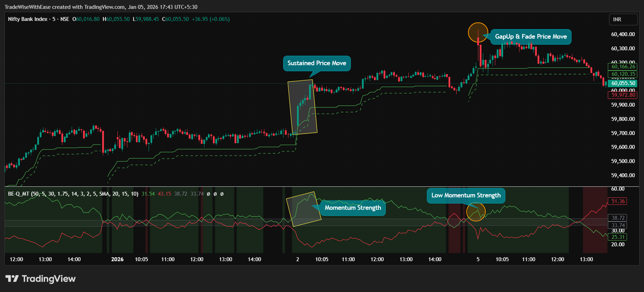This screenshot has height=292, width=644.
Task: Click the 38.72 indicator value label
Action: [x=618, y=218]
